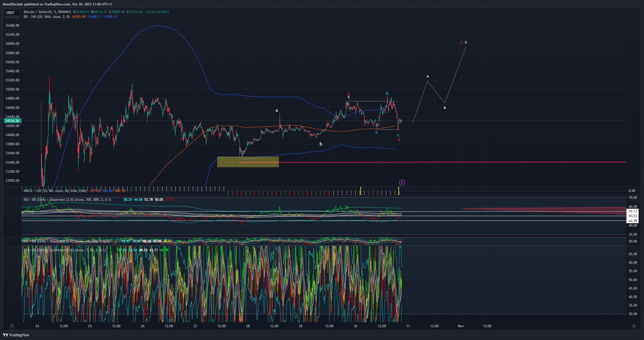The height and width of the screenshot is (340, 644).
Task: Click the high price H34314.37
Action: (x=99, y=12)
